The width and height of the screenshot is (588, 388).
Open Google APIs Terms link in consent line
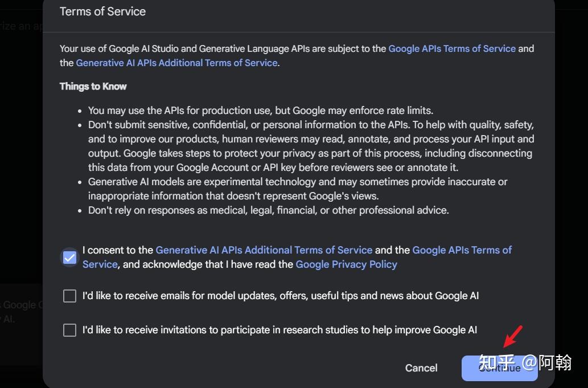(462, 250)
